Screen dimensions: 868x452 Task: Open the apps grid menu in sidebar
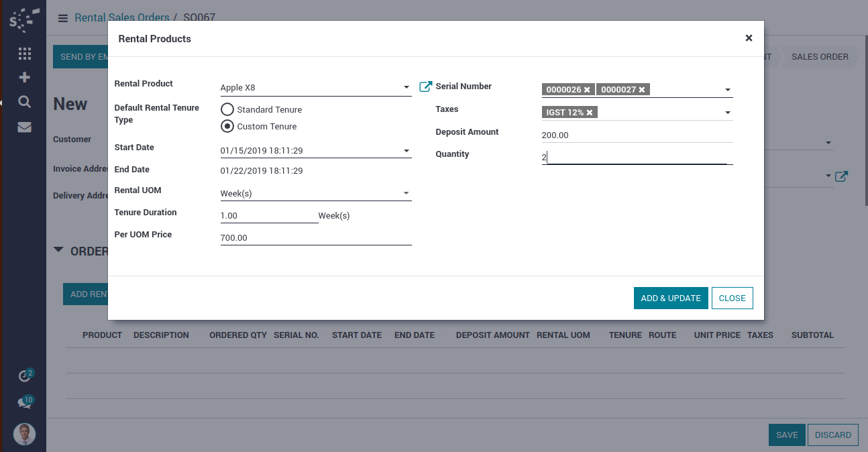pos(25,54)
